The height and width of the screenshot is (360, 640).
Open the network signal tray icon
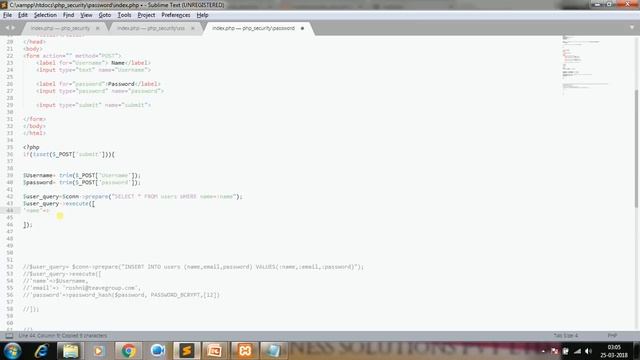pyautogui.click(x=577, y=351)
